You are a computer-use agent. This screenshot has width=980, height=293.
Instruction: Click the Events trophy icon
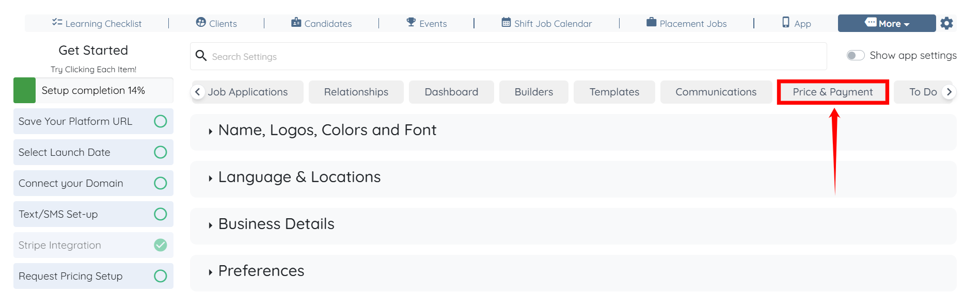(x=411, y=22)
